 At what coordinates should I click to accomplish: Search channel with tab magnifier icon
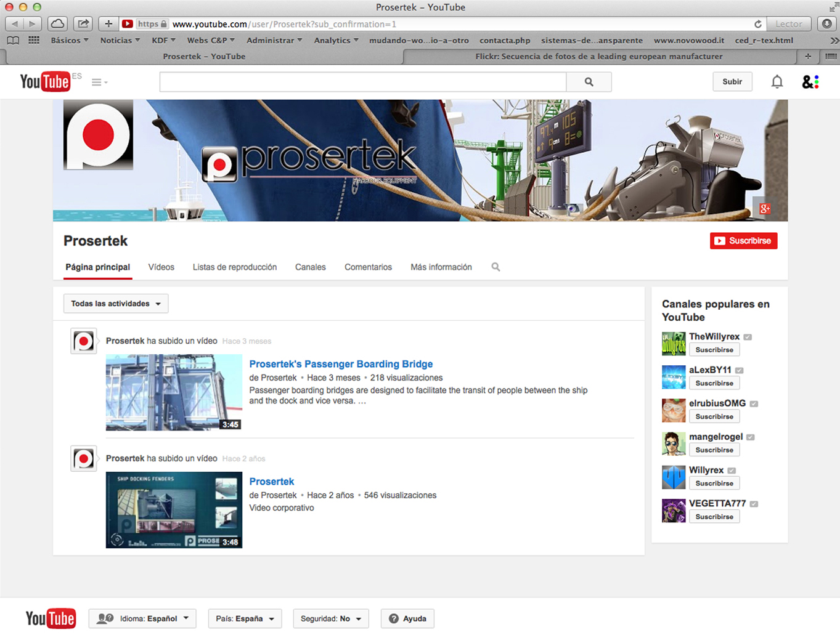(x=495, y=267)
